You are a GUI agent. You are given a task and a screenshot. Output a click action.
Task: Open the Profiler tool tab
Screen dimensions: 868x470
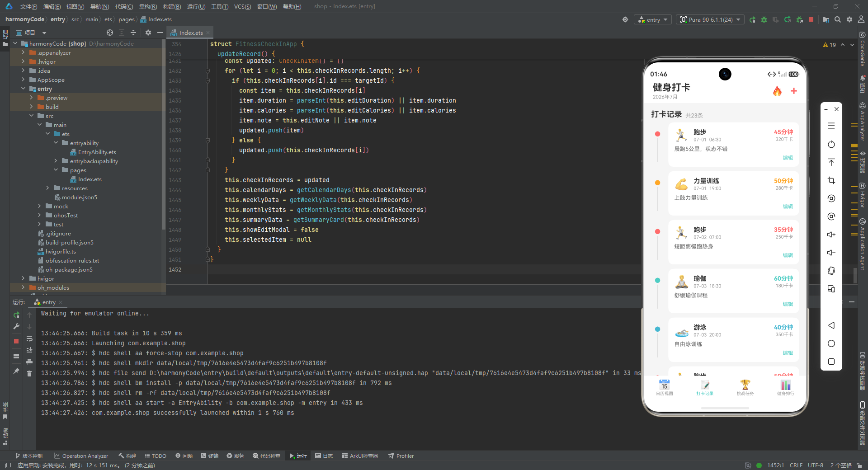point(401,456)
